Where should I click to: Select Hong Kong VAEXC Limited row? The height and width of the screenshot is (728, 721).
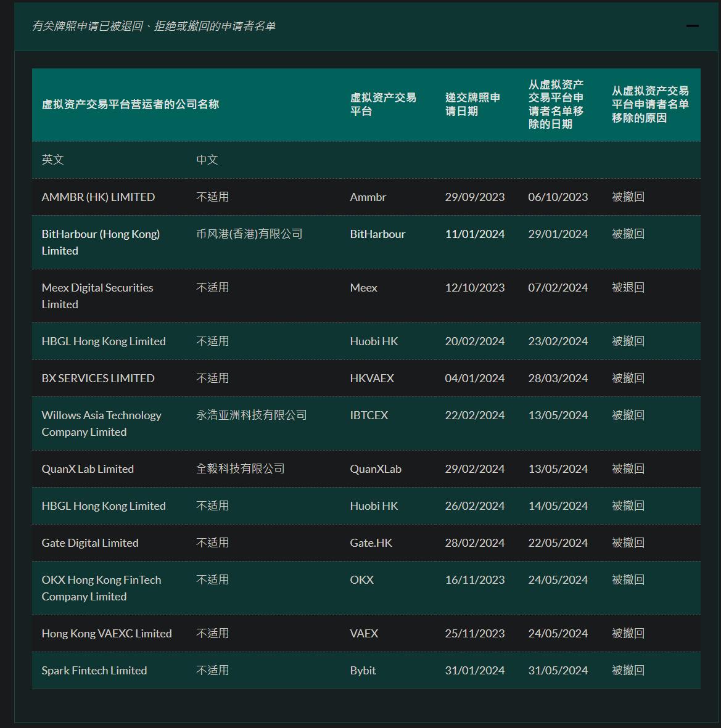pos(107,634)
